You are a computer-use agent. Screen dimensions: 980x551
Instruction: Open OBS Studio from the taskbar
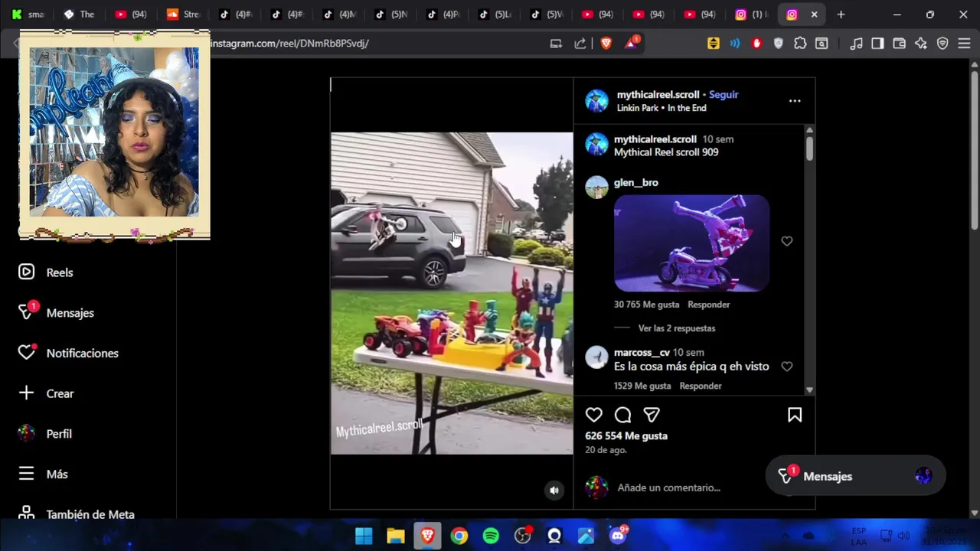point(523,536)
